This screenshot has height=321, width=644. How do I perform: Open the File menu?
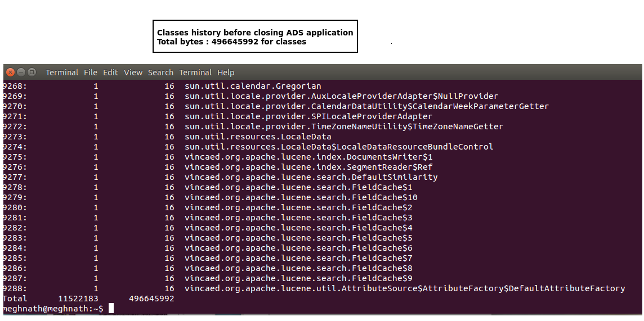91,73
